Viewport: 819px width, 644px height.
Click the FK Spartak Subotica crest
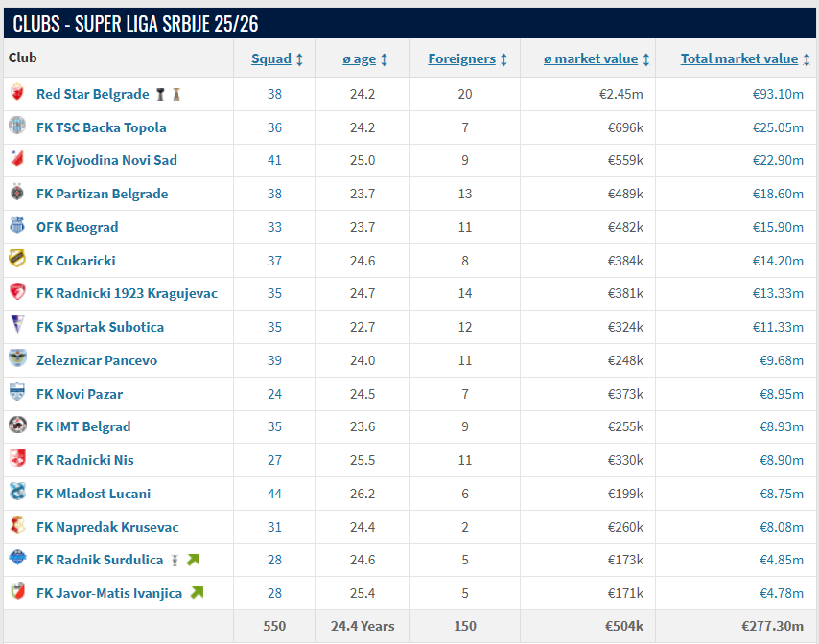click(17, 327)
